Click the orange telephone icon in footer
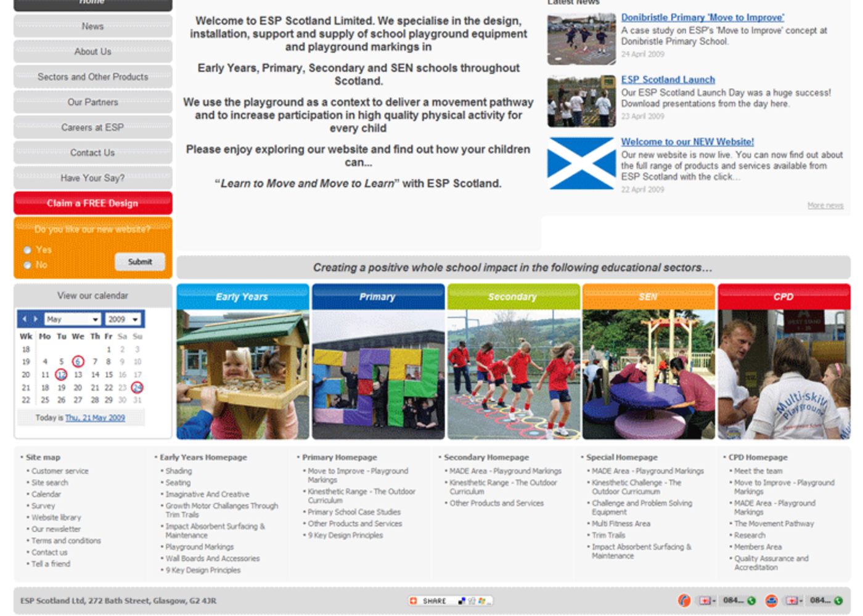The width and height of the screenshot is (863, 616). pos(684,601)
